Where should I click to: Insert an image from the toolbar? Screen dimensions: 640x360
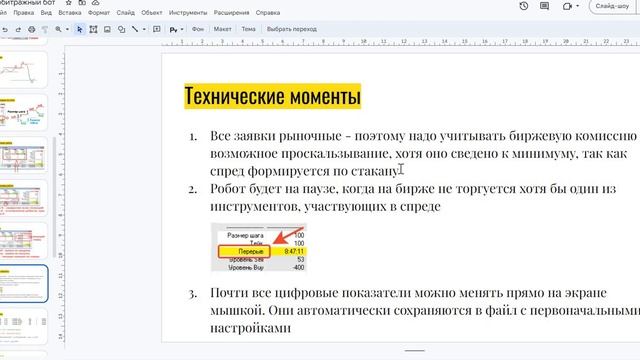click(x=107, y=29)
